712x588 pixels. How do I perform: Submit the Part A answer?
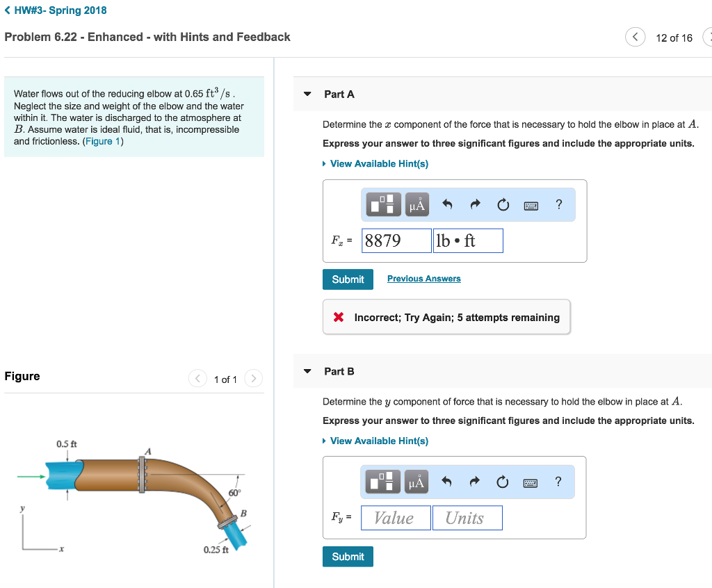click(x=348, y=279)
